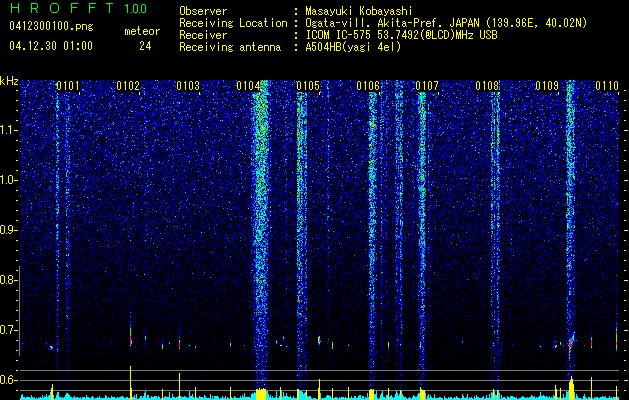Click the 'Receiving Location' field label
Image resolution: width=629 pixels, height=400 pixels.
(233, 23)
